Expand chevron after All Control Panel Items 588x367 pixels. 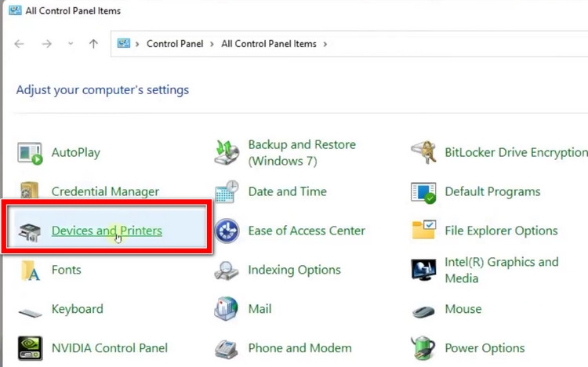click(x=325, y=44)
